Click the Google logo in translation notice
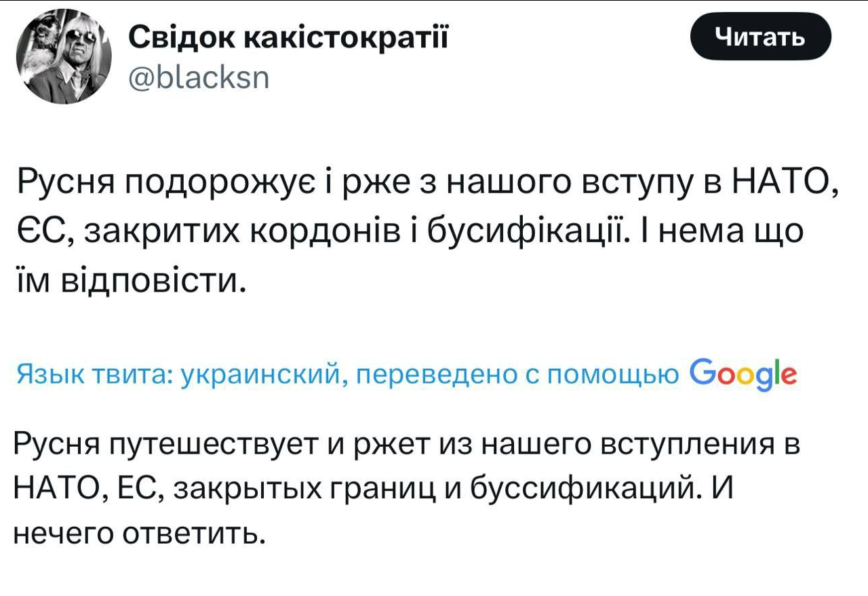This screenshot has height=596, width=868. [x=743, y=373]
